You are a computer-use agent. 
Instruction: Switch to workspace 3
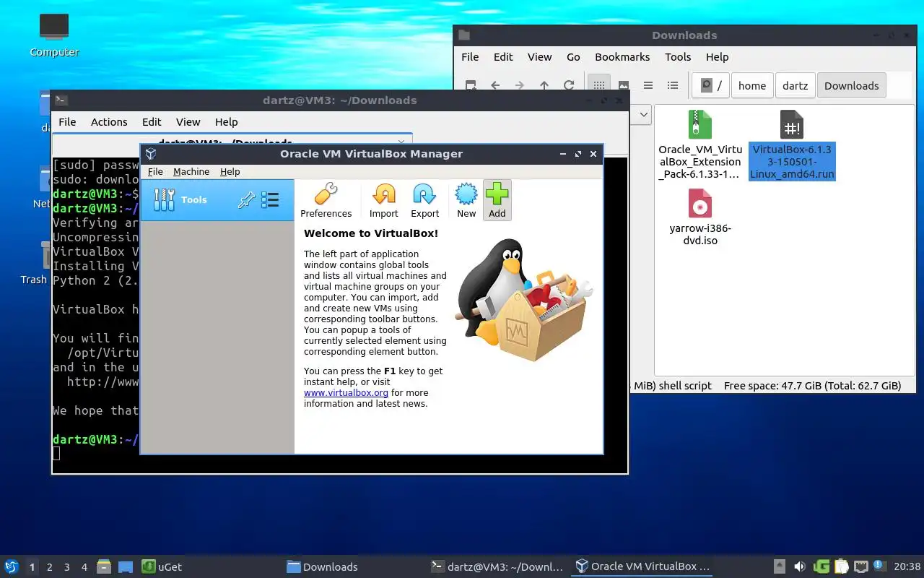[x=66, y=567]
